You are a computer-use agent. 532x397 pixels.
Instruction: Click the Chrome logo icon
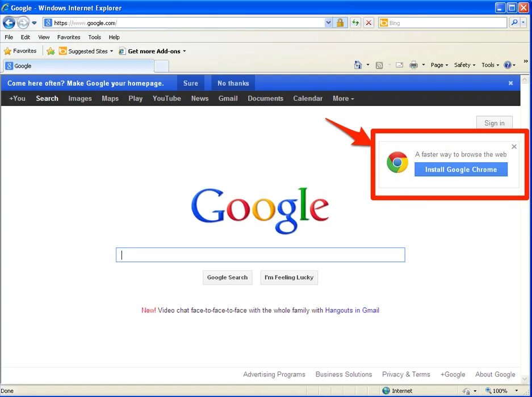(397, 162)
